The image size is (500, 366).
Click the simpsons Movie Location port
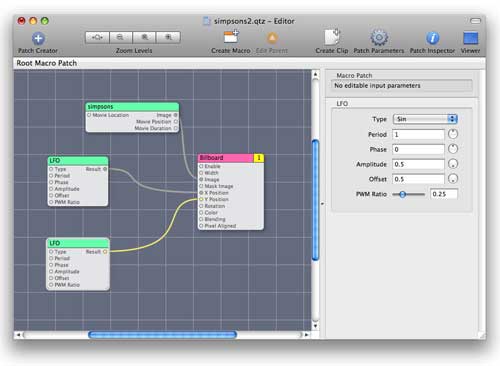tap(89, 115)
